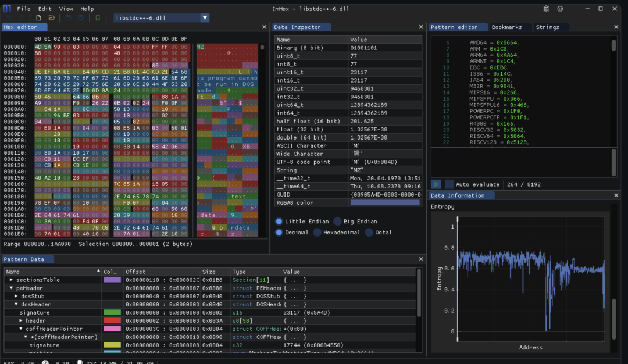628x364 pixels.
Task: Add a bookmark with green icon
Action: click(x=98, y=17)
